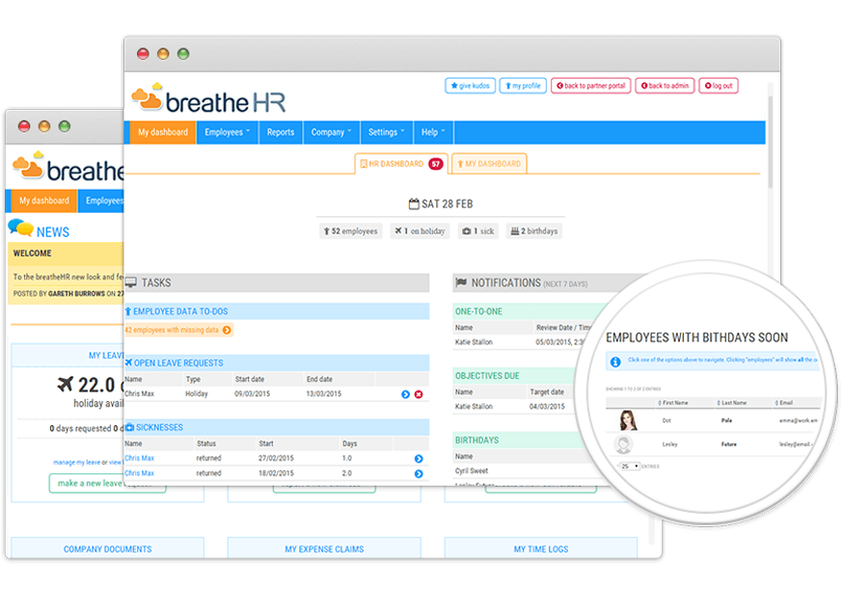The image size is (843, 616).
Task: Click the 2 birthdays summary pill
Action: pyautogui.click(x=533, y=231)
